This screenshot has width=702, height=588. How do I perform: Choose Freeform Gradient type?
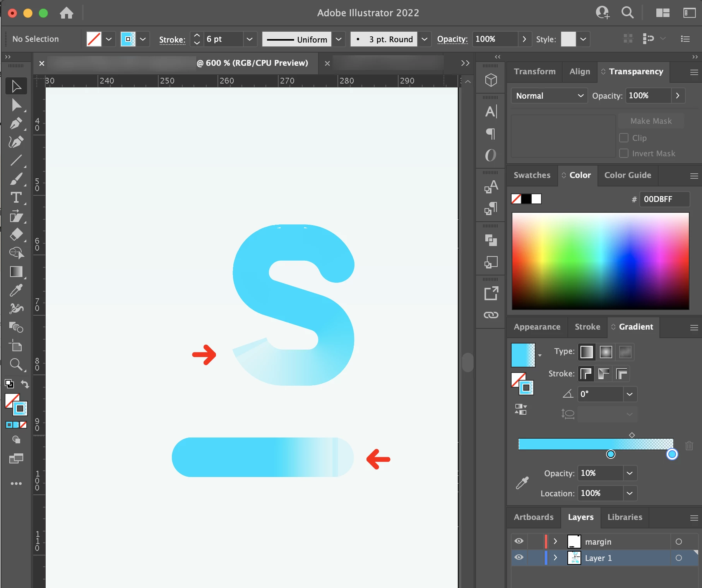point(625,352)
